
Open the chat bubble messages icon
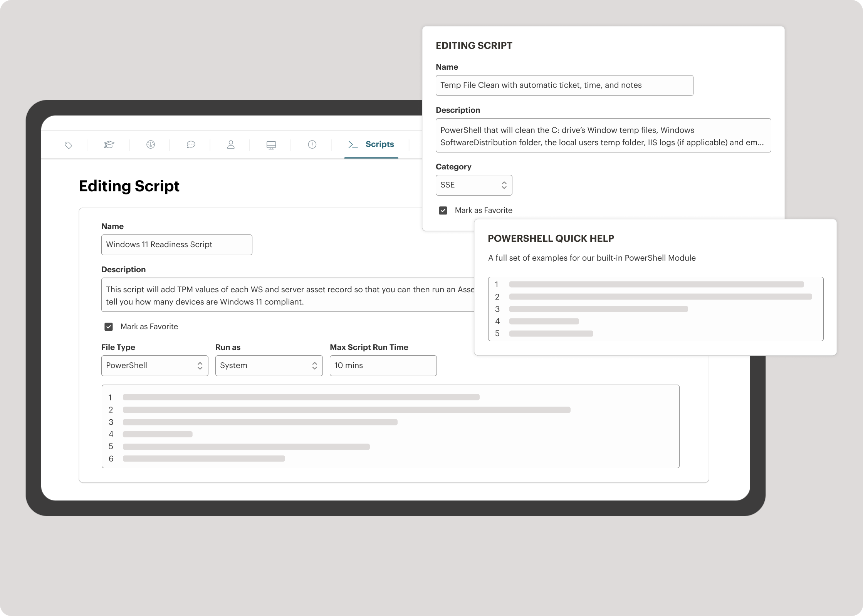191,145
